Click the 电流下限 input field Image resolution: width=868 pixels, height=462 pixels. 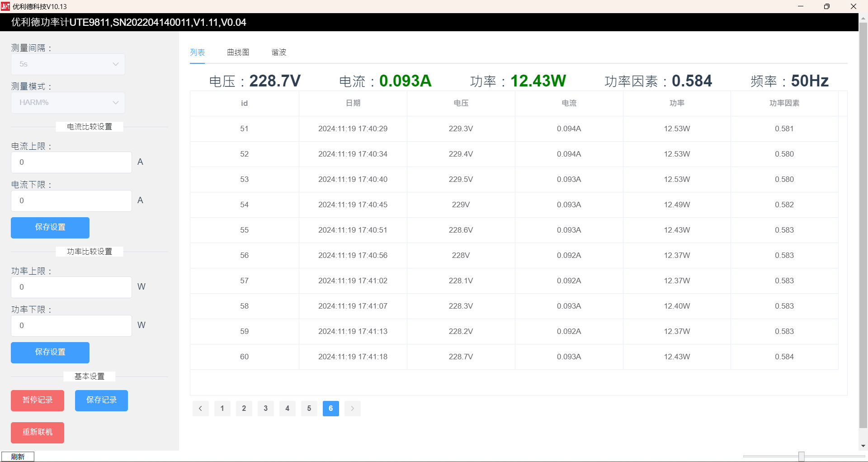(x=71, y=201)
